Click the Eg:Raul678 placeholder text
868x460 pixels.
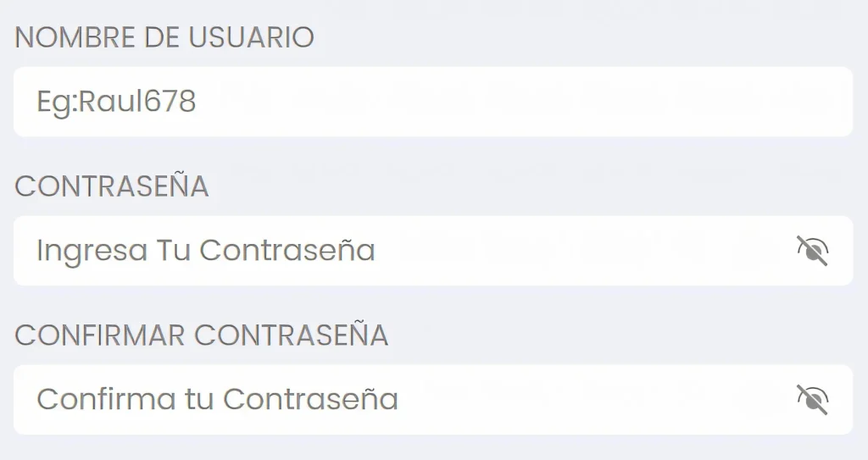click(x=116, y=102)
